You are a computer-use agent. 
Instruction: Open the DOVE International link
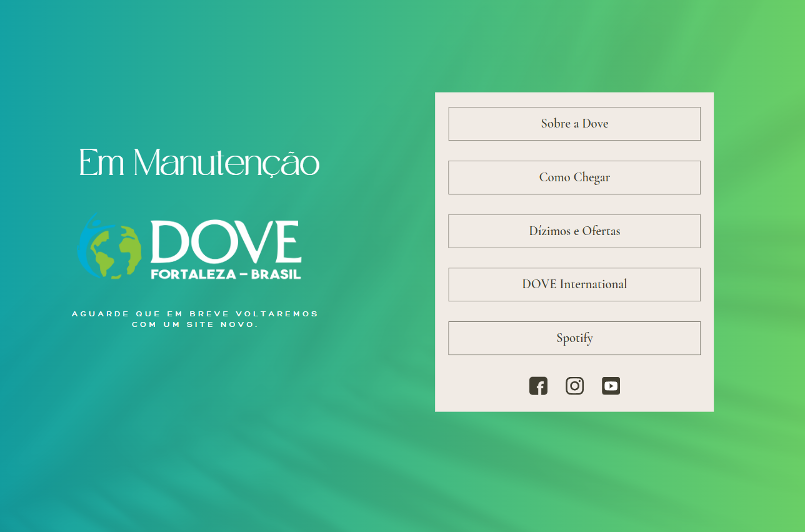pos(574,284)
